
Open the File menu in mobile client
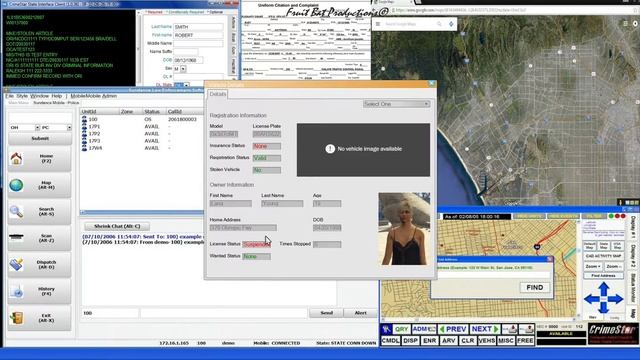(9, 96)
